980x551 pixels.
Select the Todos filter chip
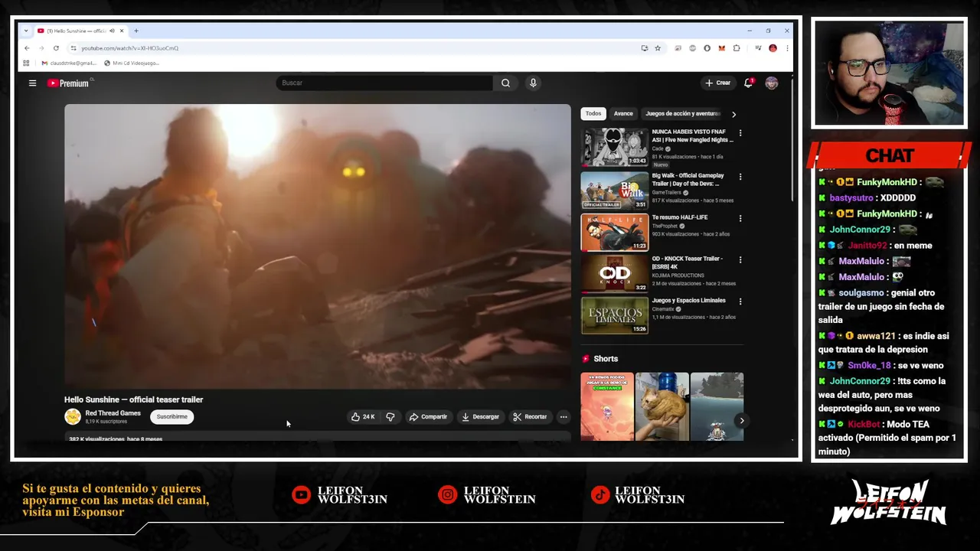pos(593,113)
